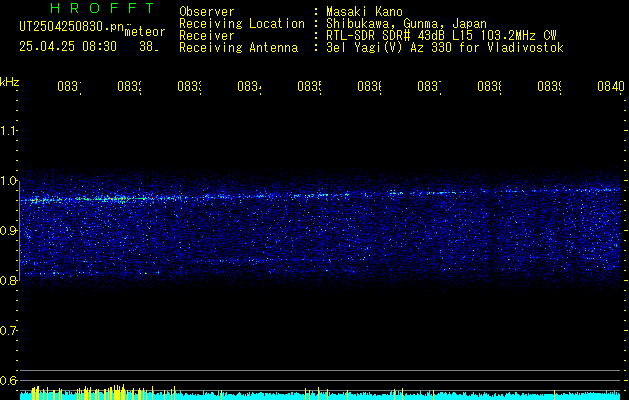
Task: Click the word meteor
Action: coord(145,32)
